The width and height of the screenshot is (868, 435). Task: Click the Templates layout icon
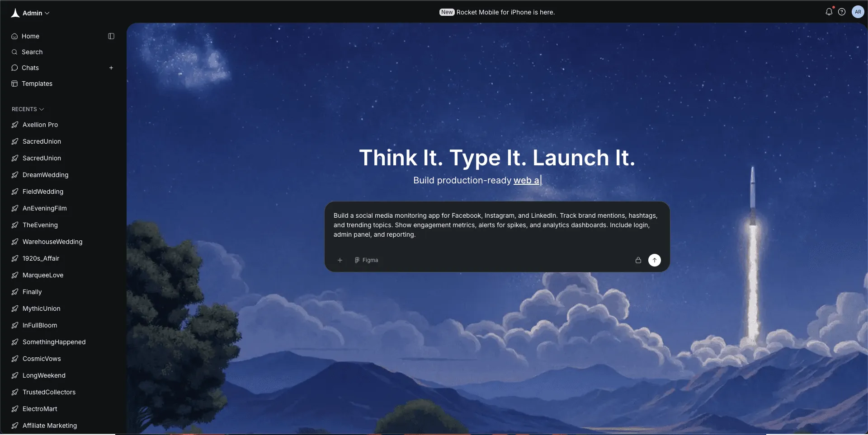[x=14, y=84]
